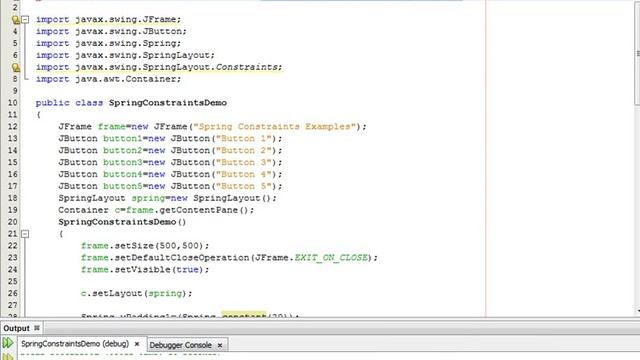Click the editor scrollbar down arrow
The image size is (640, 360).
pos(638,312)
